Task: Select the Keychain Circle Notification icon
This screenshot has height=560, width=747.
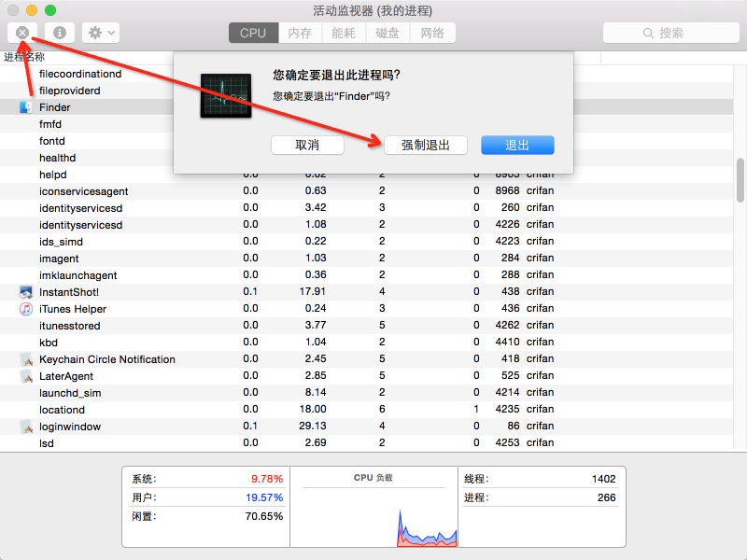Action: (26, 359)
